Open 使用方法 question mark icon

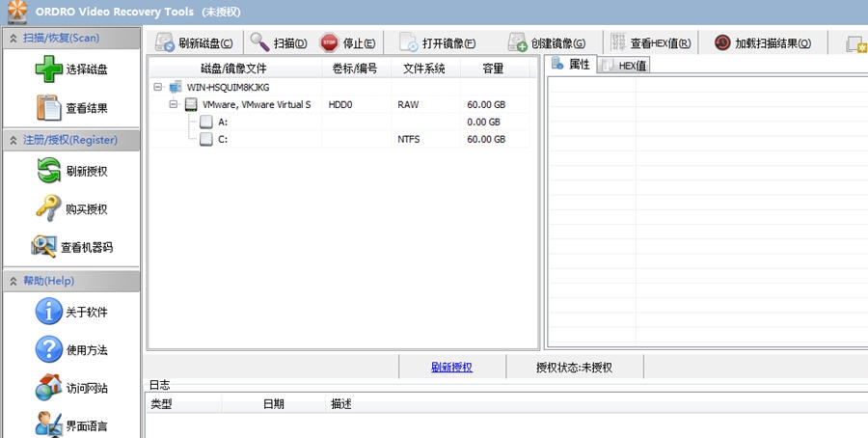49,349
